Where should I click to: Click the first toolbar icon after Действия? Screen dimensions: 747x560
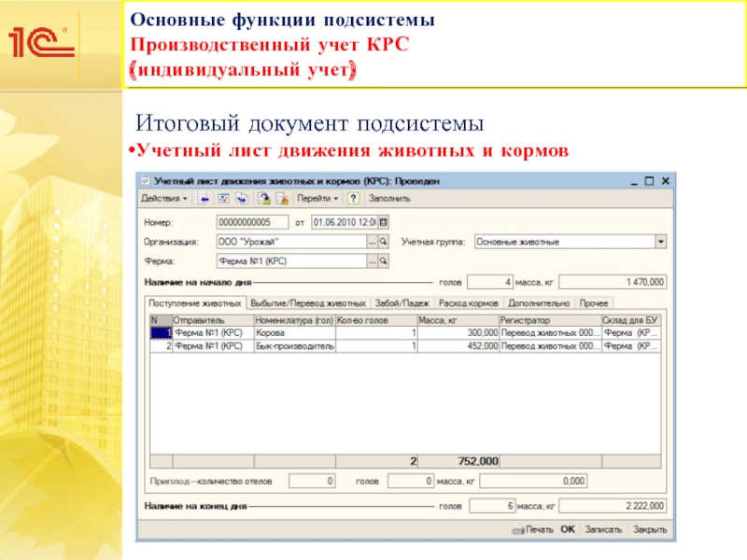click(205, 199)
